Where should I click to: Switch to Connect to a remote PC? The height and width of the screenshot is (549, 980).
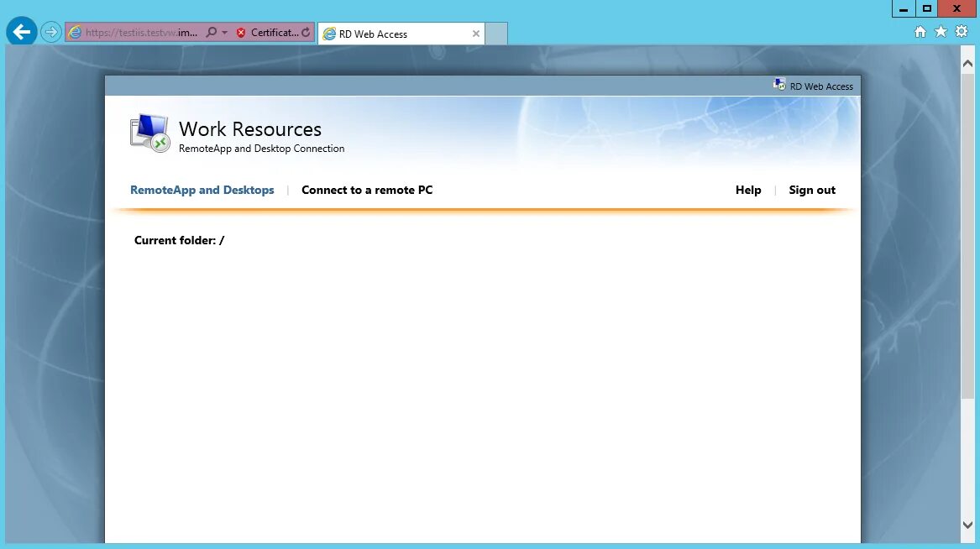(x=367, y=190)
